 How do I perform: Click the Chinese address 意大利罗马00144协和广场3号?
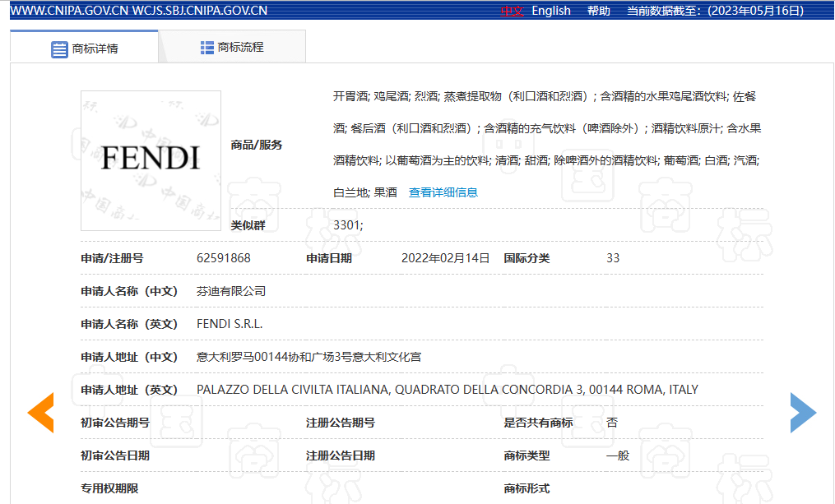308,357
